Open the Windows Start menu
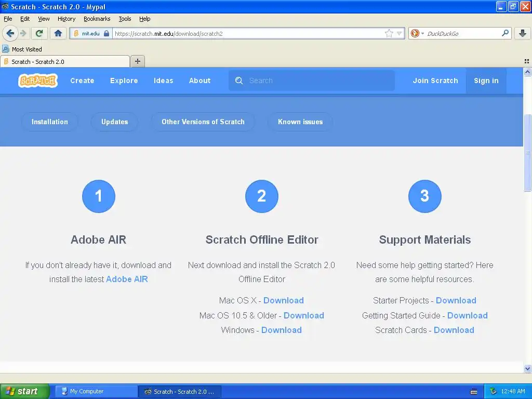This screenshot has height=399, width=532. pyautogui.click(x=24, y=391)
